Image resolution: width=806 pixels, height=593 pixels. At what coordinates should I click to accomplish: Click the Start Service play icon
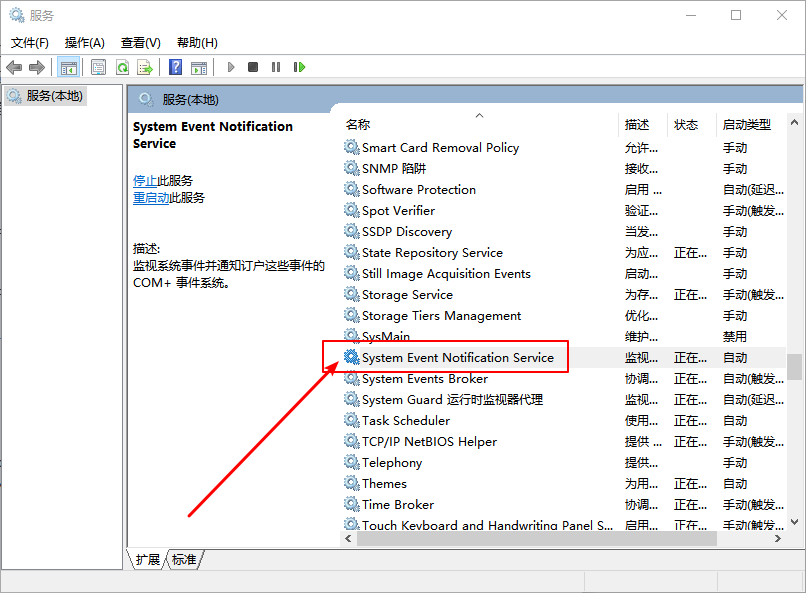[x=231, y=67]
